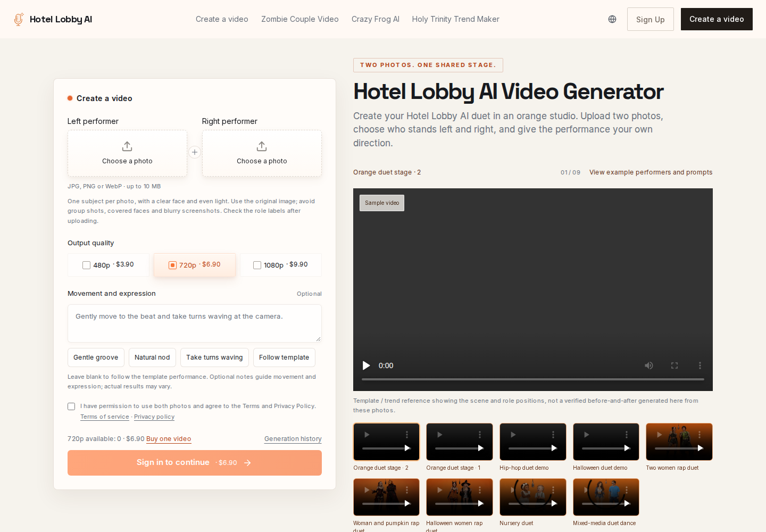The height and width of the screenshot is (532, 766).
Task: Select the Woman and pumpkin rap duet thumbnail
Action: pos(386,497)
